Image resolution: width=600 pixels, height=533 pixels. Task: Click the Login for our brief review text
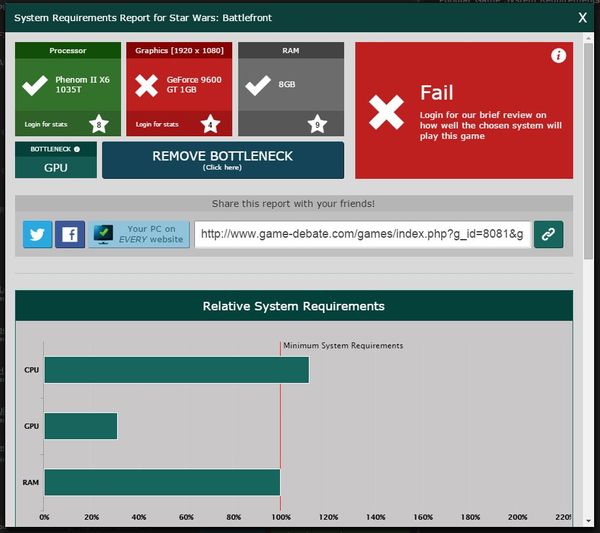pos(491,126)
